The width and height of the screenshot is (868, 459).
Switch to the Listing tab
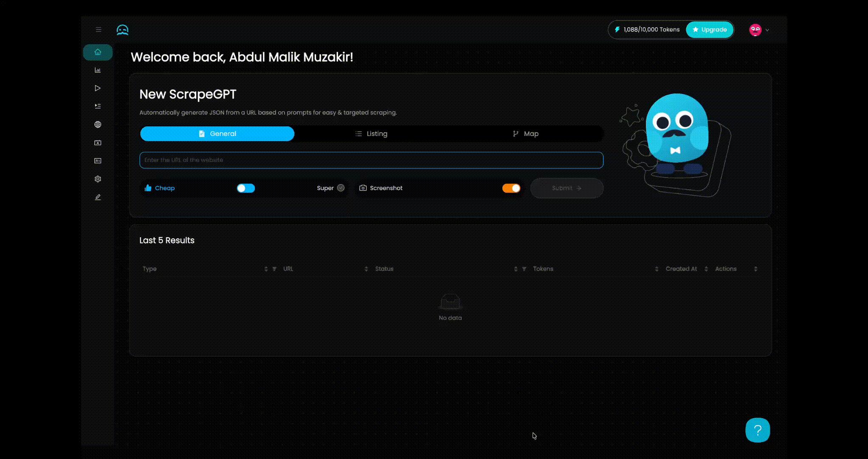(x=372, y=134)
